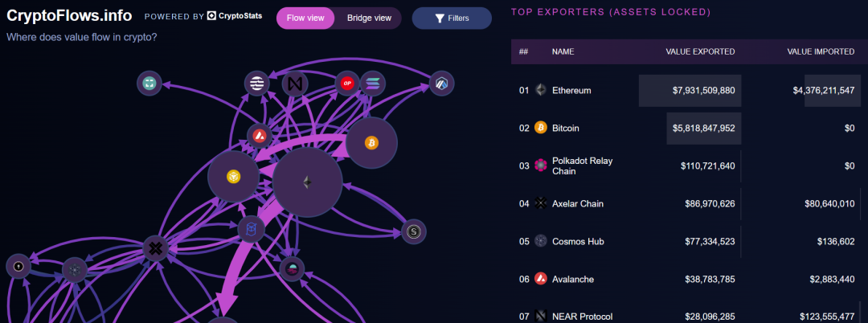Screen dimensions: 868x323
Task: Click the CryptoFlows.info site title
Action: (x=69, y=16)
